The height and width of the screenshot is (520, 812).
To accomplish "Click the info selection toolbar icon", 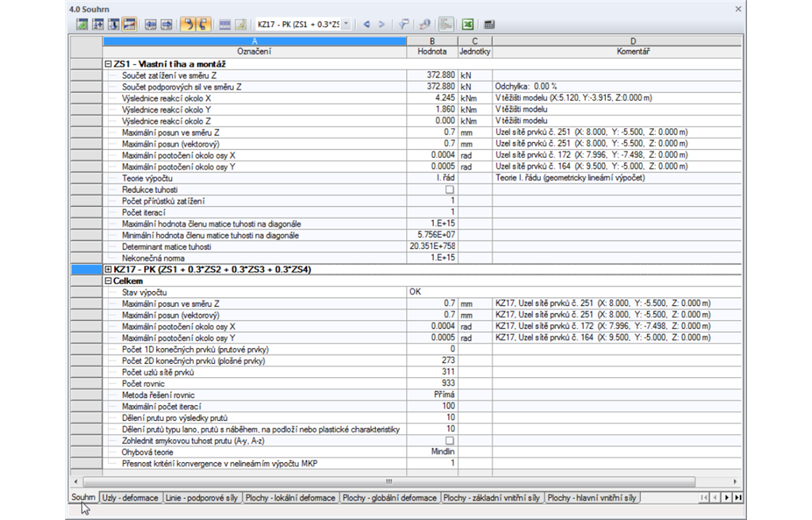I will [x=425, y=25].
